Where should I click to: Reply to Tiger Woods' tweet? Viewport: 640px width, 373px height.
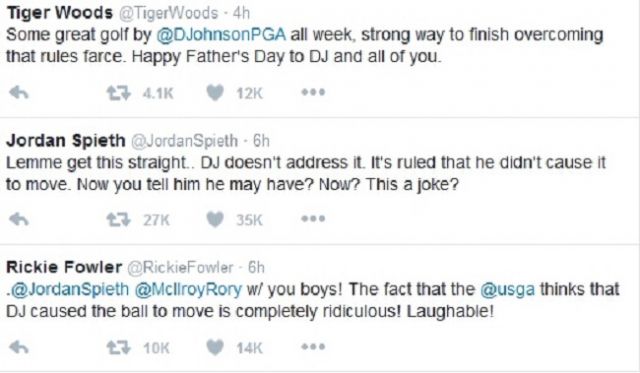(19, 93)
